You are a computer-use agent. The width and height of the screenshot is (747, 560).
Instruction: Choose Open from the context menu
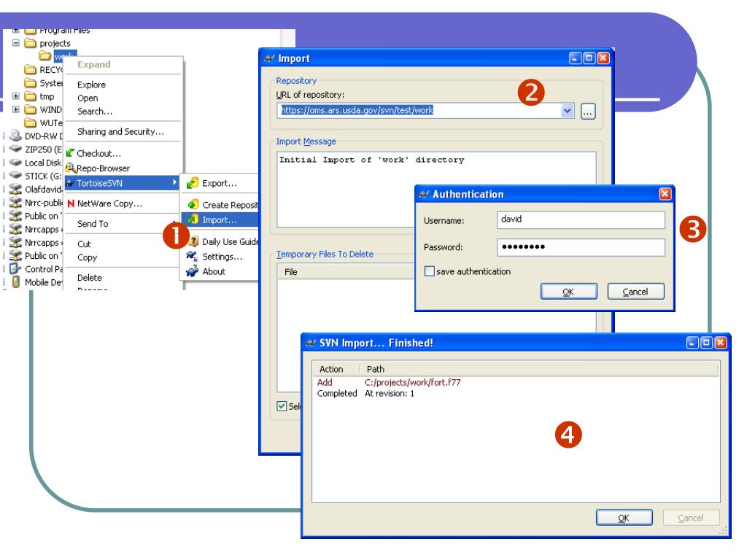coord(88,98)
